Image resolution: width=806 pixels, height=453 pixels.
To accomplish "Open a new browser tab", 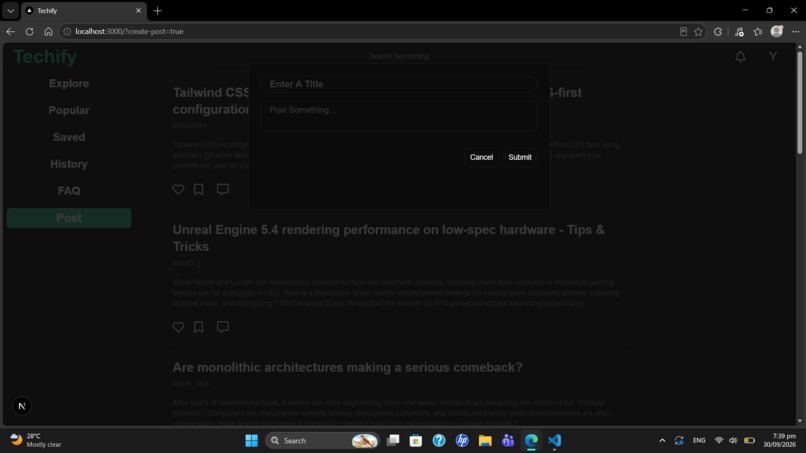I will pos(158,11).
